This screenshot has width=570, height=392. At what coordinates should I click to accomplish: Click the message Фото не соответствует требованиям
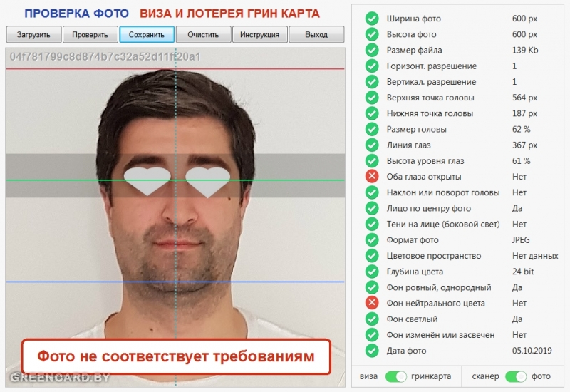point(176,356)
